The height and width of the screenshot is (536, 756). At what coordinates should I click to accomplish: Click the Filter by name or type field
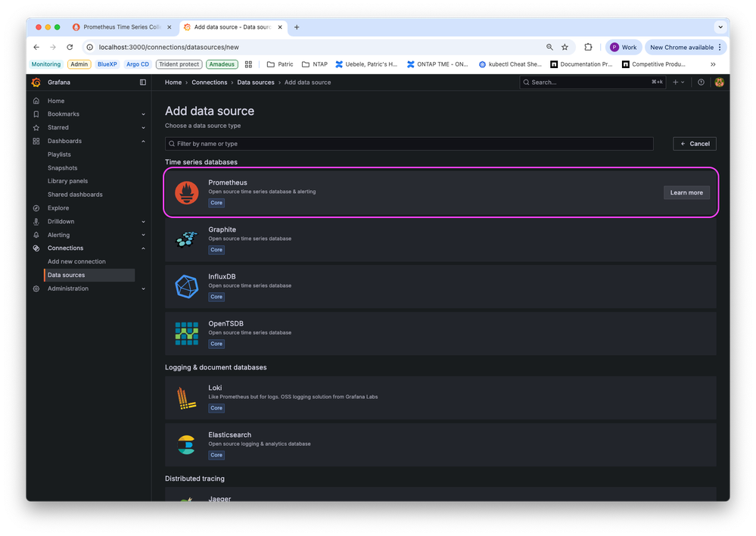(409, 144)
